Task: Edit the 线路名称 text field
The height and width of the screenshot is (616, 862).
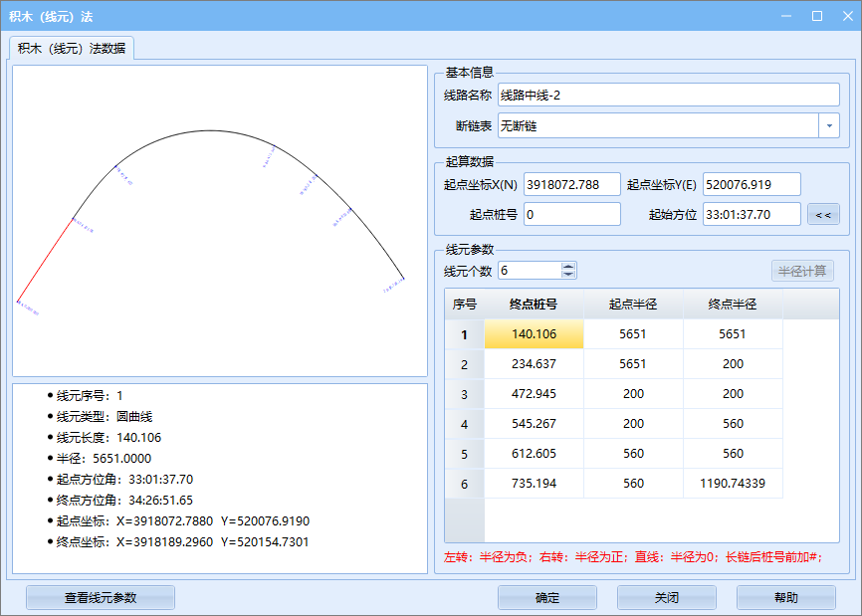Action: (669, 95)
